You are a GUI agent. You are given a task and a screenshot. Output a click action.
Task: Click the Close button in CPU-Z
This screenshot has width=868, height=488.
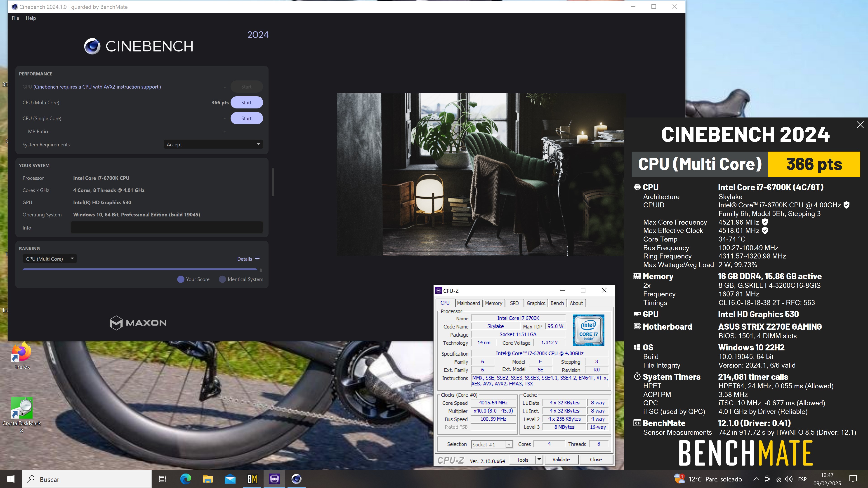(596, 460)
